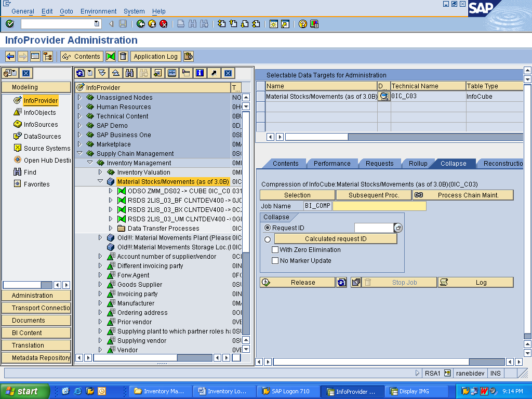Select the Calculated request ID radio button
This screenshot has height=399, width=532.
coord(268,239)
